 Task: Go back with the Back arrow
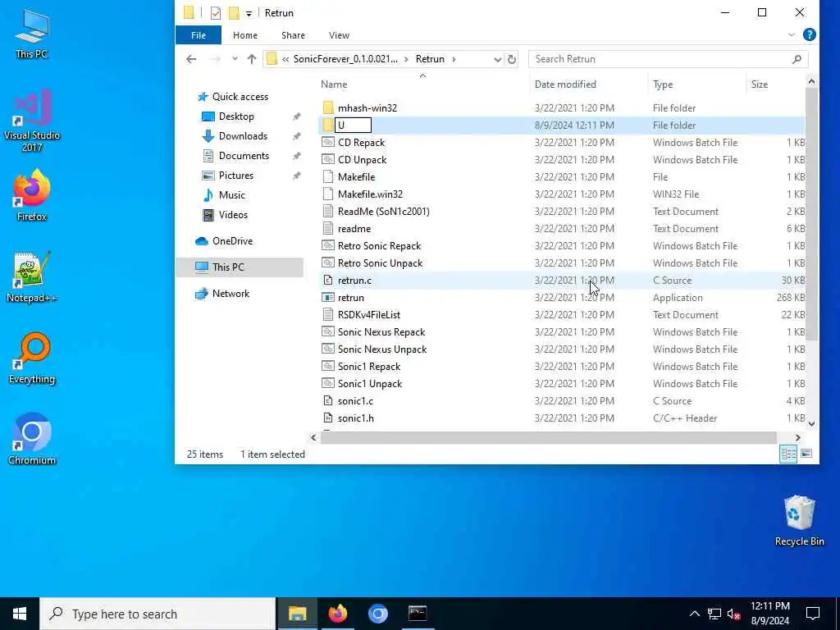coord(191,59)
